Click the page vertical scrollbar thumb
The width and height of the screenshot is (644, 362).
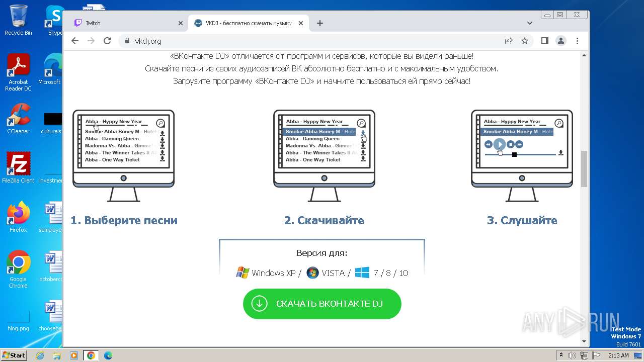tap(584, 168)
